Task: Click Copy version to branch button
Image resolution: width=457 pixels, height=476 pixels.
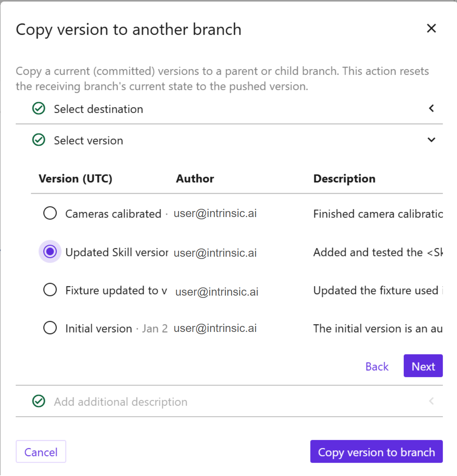Action: point(376,452)
